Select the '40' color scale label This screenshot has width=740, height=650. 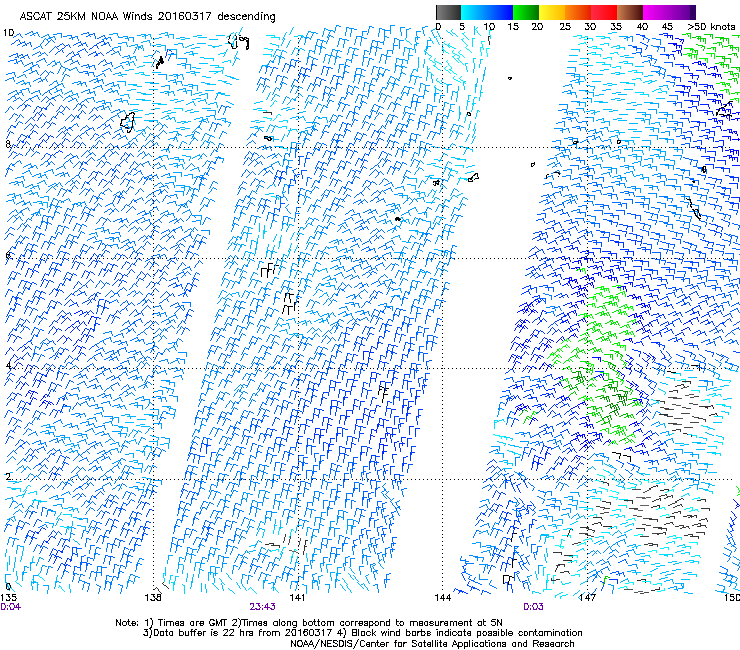click(x=642, y=26)
